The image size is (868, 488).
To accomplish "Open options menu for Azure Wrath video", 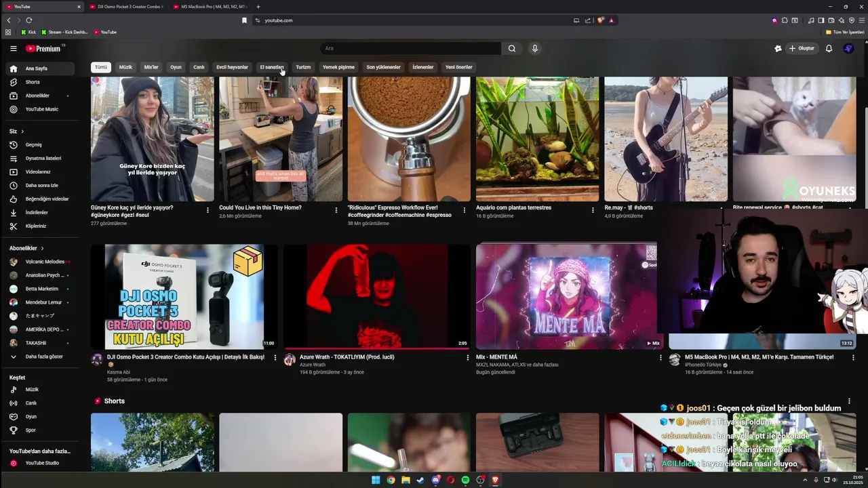I will click(468, 357).
